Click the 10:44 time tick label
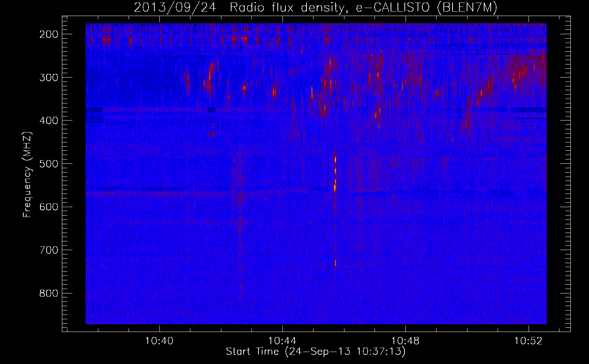This screenshot has height=364, width=589. (x=282, y=341)
